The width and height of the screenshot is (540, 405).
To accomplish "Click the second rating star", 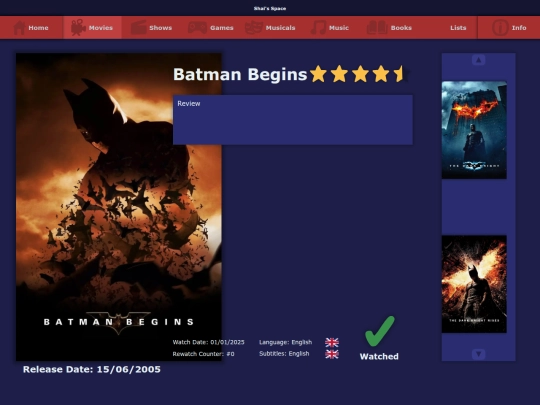I will click(339, 74).
